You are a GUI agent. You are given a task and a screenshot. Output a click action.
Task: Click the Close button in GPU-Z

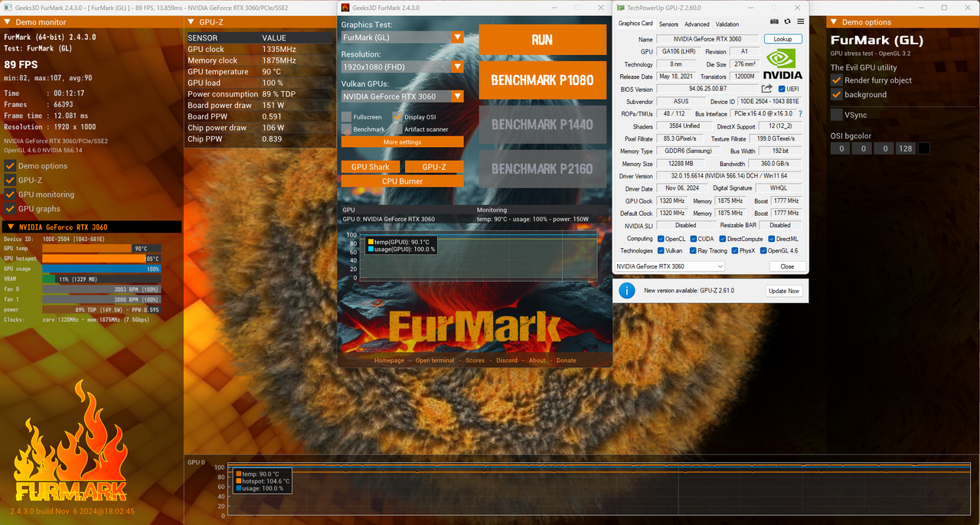pos(787,266)
